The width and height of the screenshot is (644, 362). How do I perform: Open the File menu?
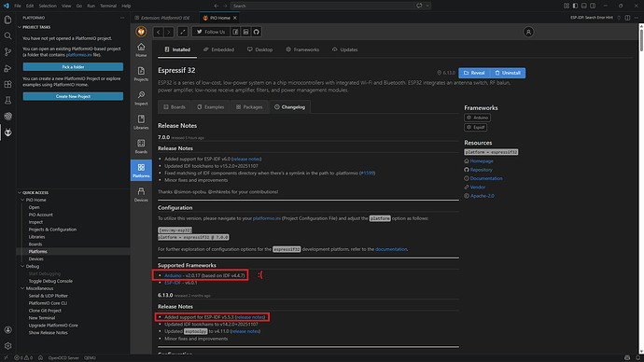tap(18, 6)
